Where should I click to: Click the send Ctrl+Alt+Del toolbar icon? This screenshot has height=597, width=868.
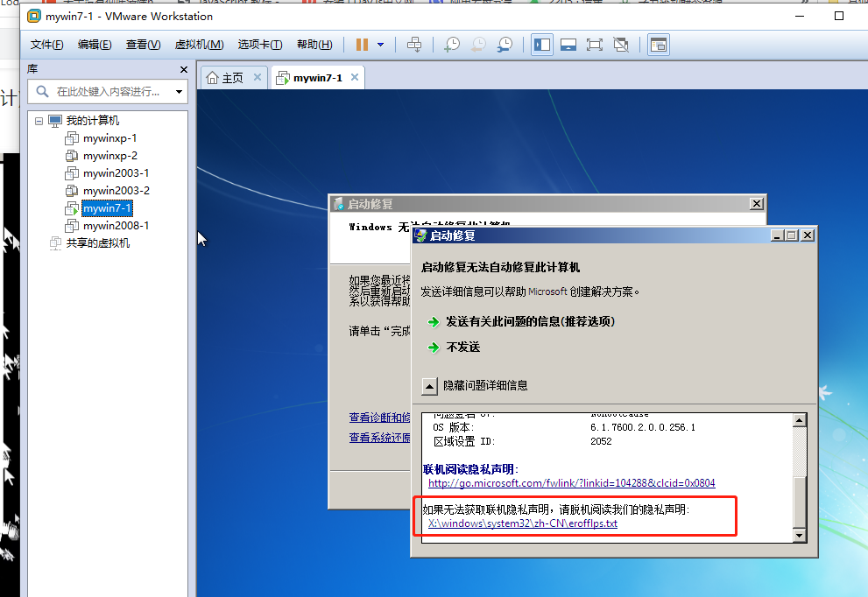coord(414,45)
